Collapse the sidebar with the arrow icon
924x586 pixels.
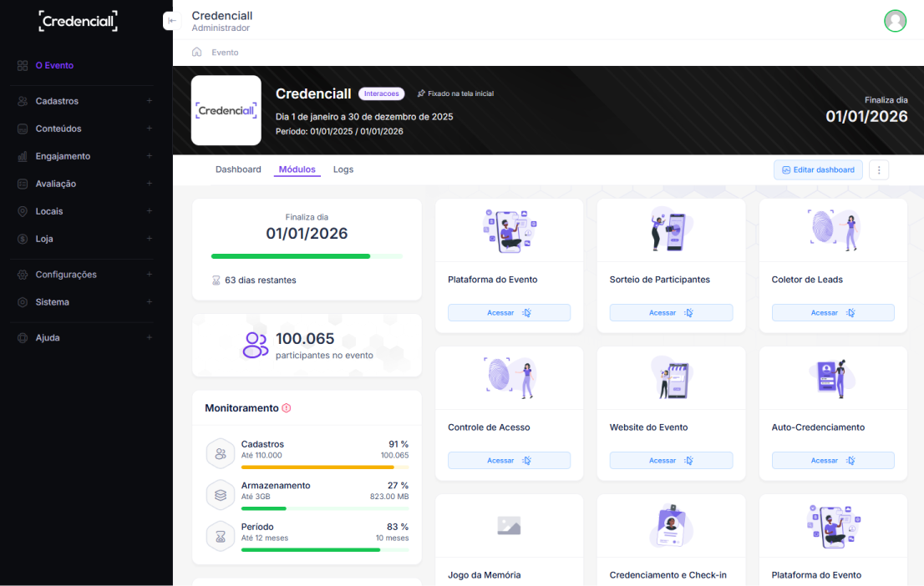tap(171, 21)
